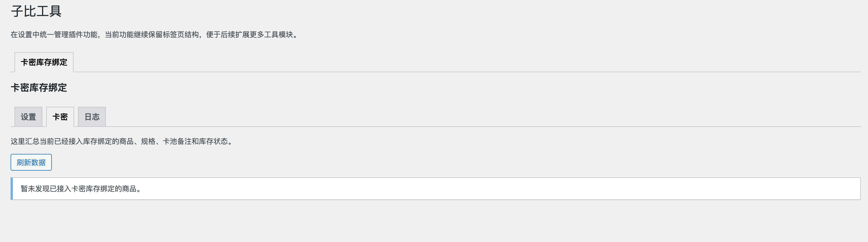The height and width of the screenshot is (242, 868).
Task: Select the 卡密 sub-tab
Action: pyautogui.click(x=60, y=117)
